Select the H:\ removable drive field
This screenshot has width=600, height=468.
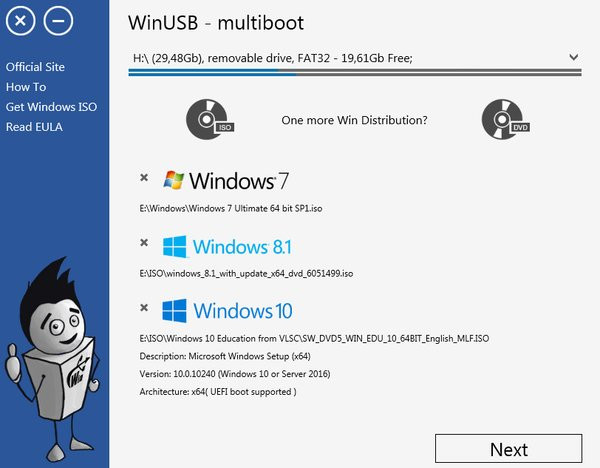(x=355, y=58)
